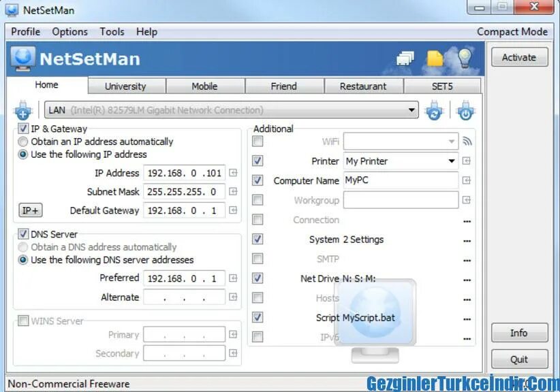Click the Activate button

tap(519, 57)
